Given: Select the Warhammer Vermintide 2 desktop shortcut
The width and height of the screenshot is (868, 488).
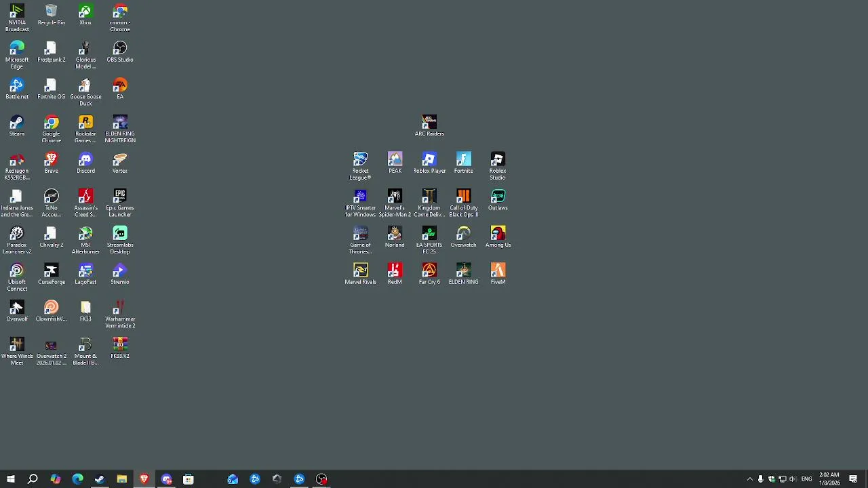Looking at the screenshot, I should pos(120,315).
